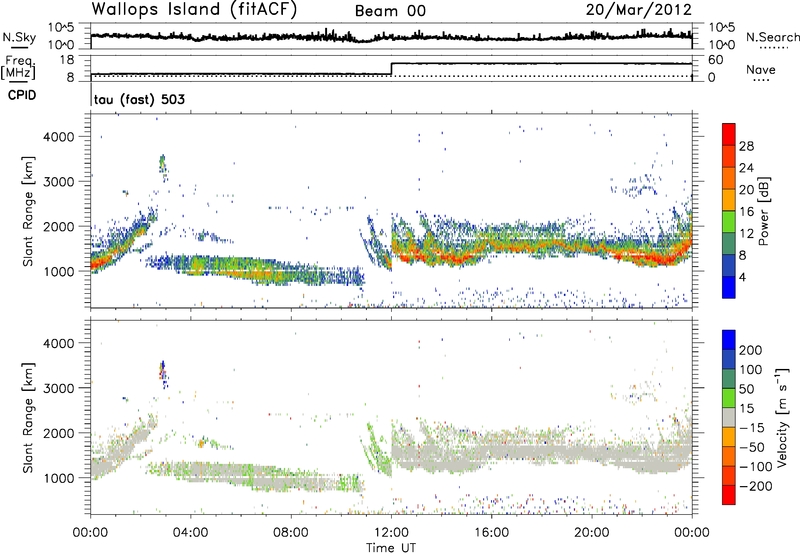
Task: Select the "Freq. [MHz]" axis label
Action: [x=19, y=67]
